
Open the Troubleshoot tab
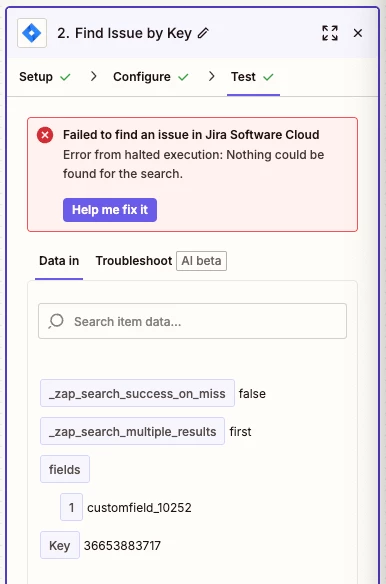click(x=134, y=261)
